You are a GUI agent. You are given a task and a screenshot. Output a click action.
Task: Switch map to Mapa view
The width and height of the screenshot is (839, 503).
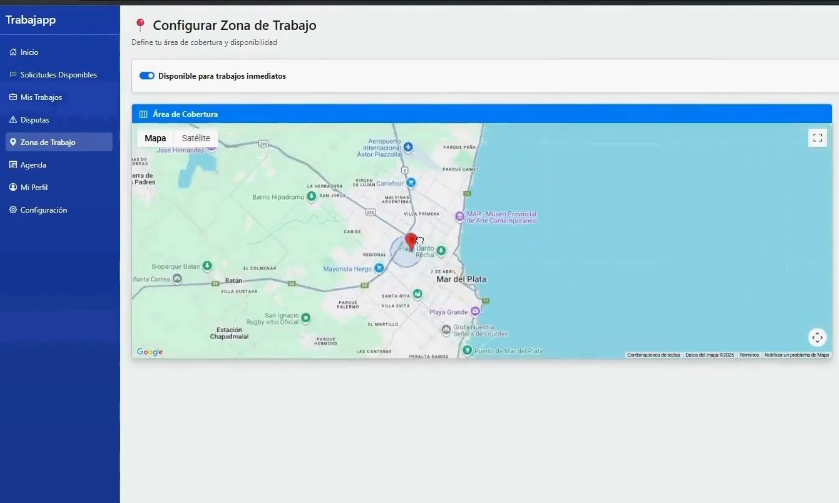pyautogui.click(x=155, y=138)
